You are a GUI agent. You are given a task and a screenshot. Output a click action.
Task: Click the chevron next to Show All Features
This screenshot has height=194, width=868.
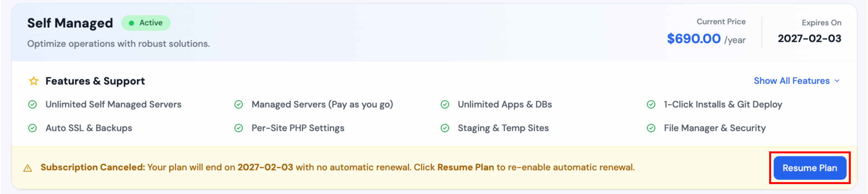coord(837,81)
